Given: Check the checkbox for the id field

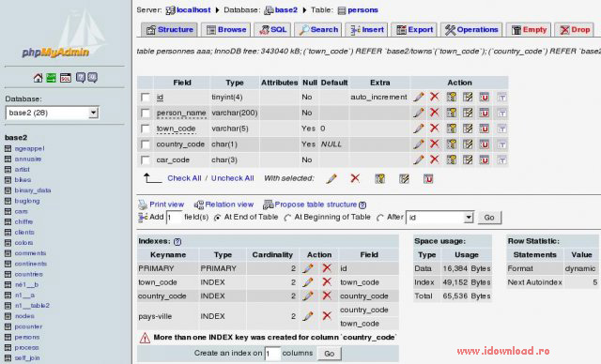Looking at the screenshot, I should click(x=146, y=98).
